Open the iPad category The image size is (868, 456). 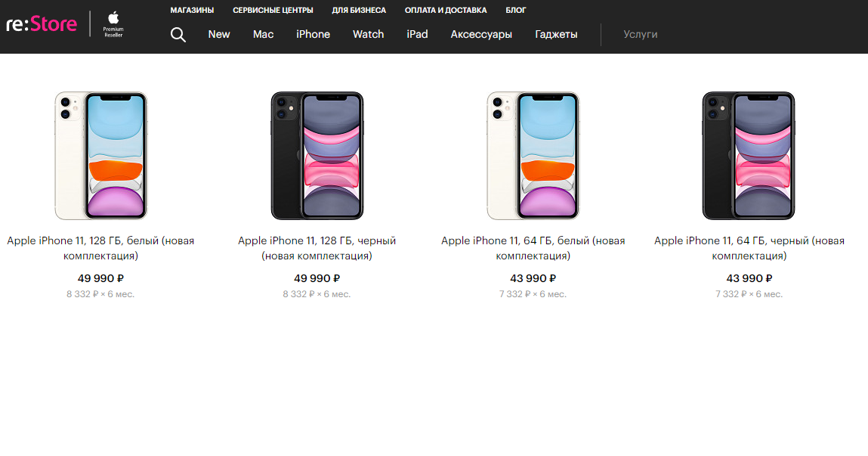(417, 35)
